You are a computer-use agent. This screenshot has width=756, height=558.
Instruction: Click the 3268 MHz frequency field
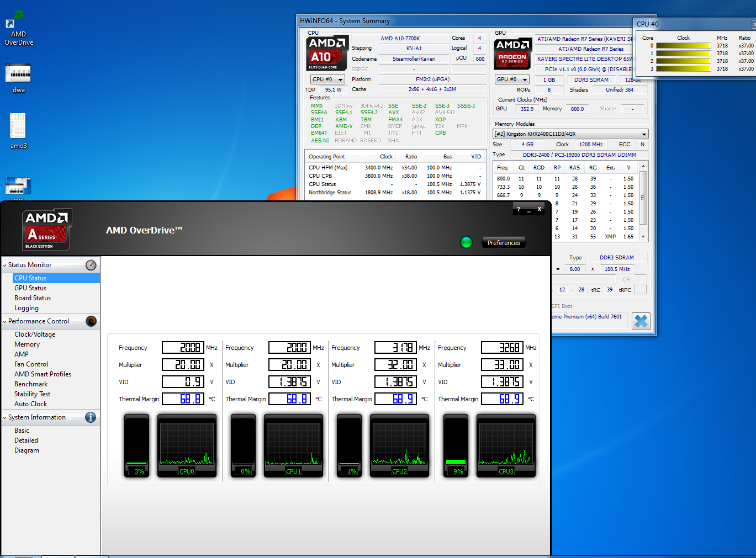(x=503, y=348)
